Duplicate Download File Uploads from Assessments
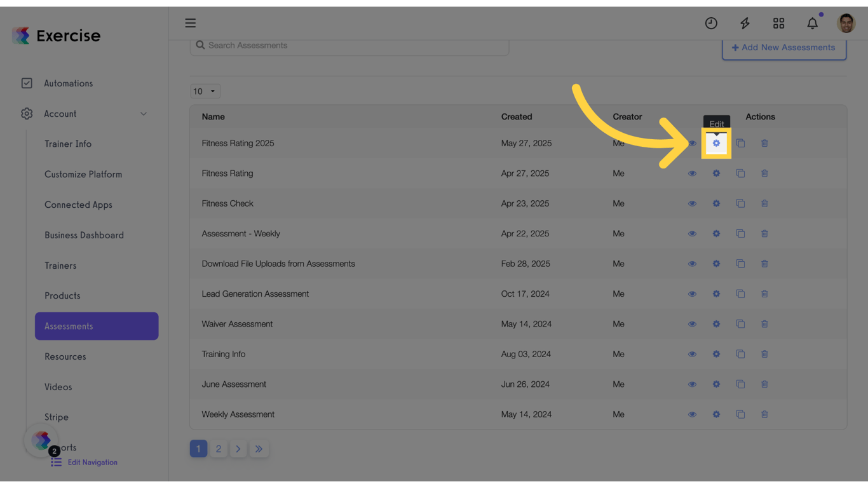 pyautogui.click(x=740, y=264)
